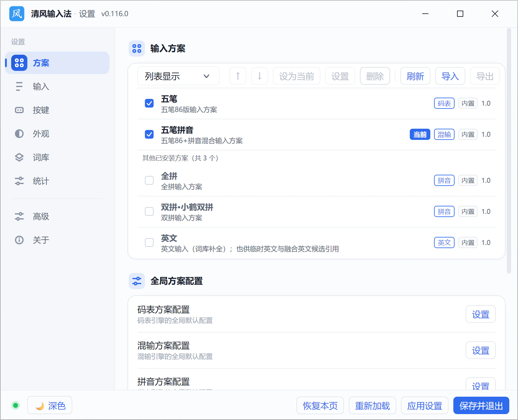Screen dimensions: 518x420
Task: Uncheck the 五笔拼音 scheme checkbox
Action: point(149,134)
